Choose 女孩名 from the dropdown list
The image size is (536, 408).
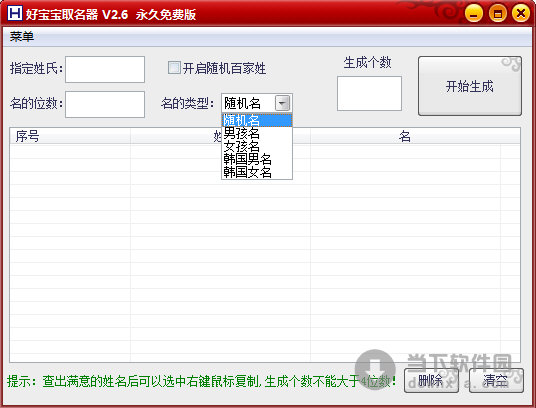click(257, 146)
